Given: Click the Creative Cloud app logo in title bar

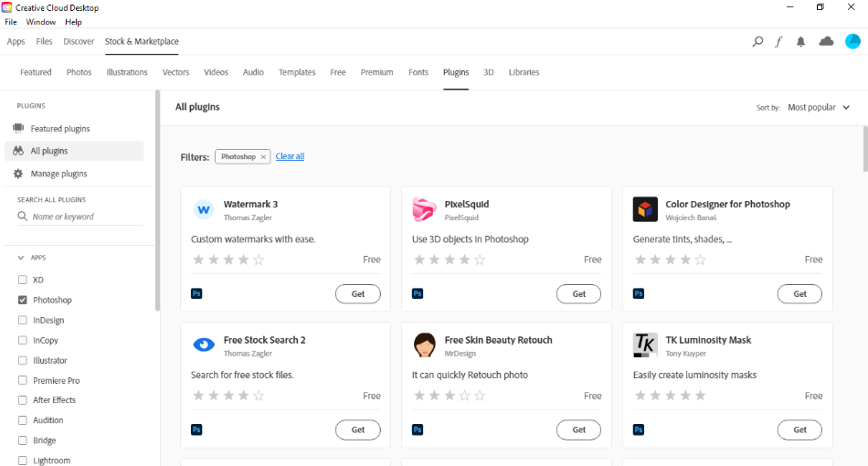Looking at the screenshot, I should coord(6,7).
